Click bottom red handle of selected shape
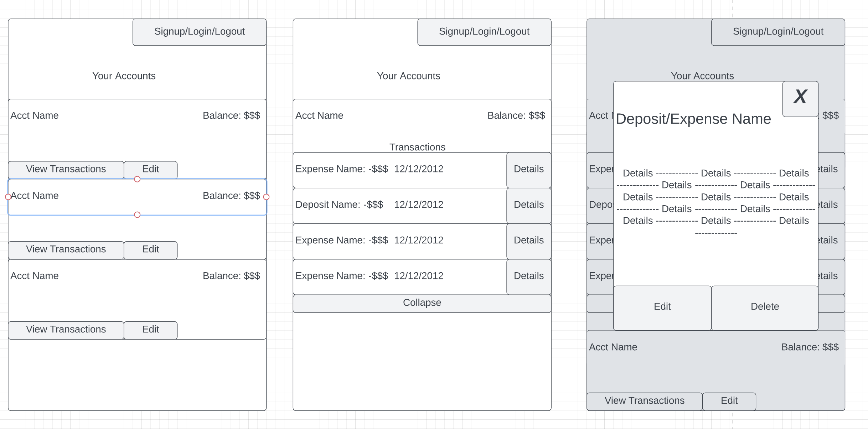 click(137, 215)
